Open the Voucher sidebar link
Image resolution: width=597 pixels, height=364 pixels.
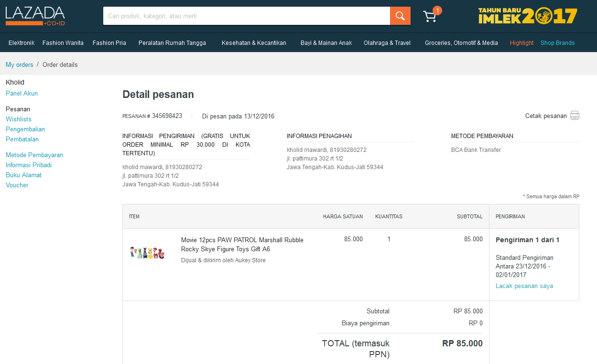(x=17, y=185)
